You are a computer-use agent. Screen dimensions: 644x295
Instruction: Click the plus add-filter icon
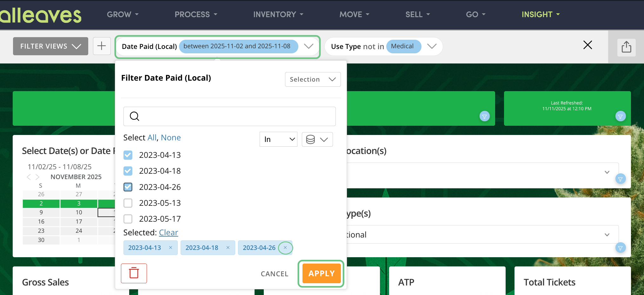(x=102, y=46)
